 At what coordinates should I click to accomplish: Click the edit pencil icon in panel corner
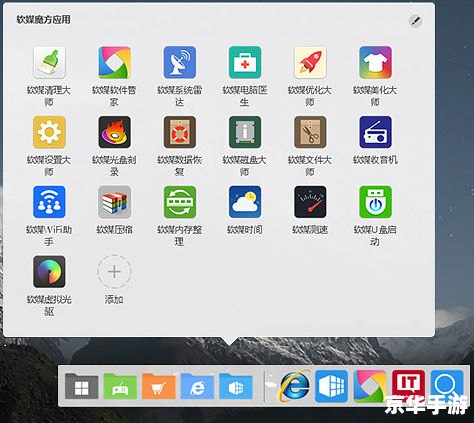tap(415, 21)
